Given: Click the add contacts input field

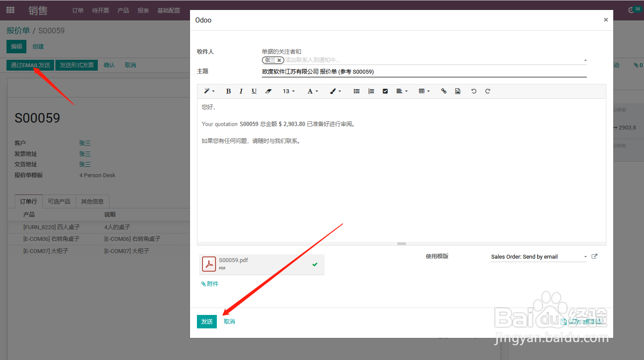Looking at the screenshot, I should coord(433,60).
